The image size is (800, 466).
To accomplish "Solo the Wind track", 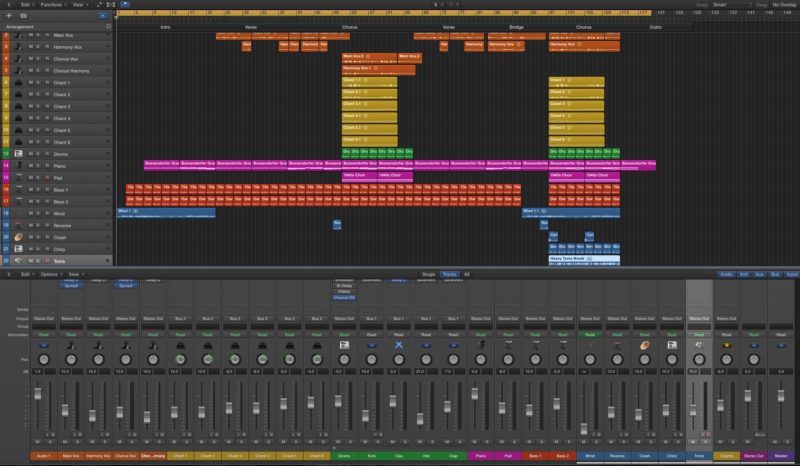I will [x=38, y=213].
